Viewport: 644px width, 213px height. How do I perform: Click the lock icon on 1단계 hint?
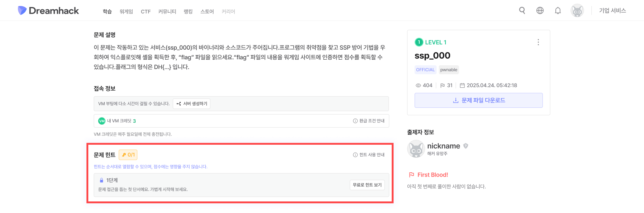click(x=101, y=180)
